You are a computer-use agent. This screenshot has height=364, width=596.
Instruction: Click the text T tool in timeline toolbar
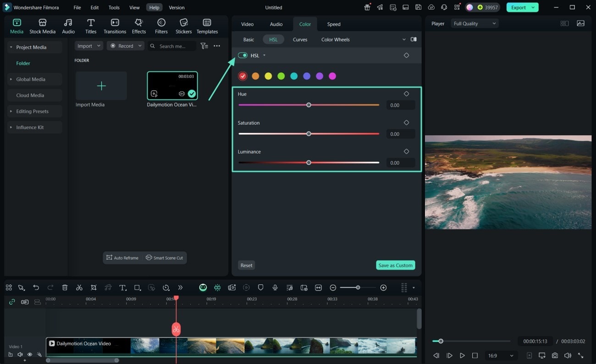pos(122,287)
